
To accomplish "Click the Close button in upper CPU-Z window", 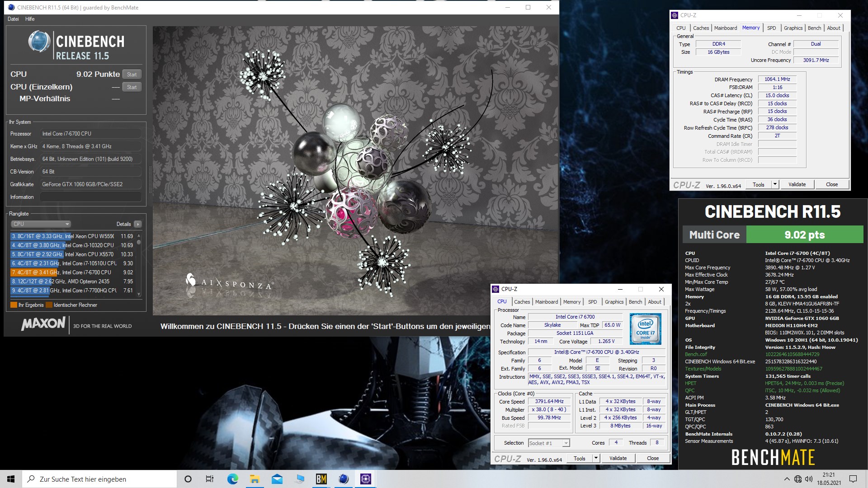I will click(832, 185).
